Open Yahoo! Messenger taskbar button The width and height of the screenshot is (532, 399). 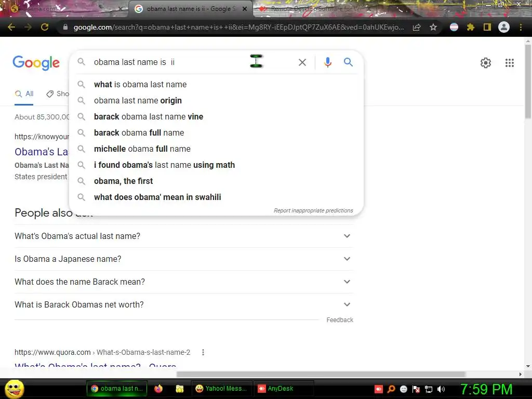click(222, 389)
